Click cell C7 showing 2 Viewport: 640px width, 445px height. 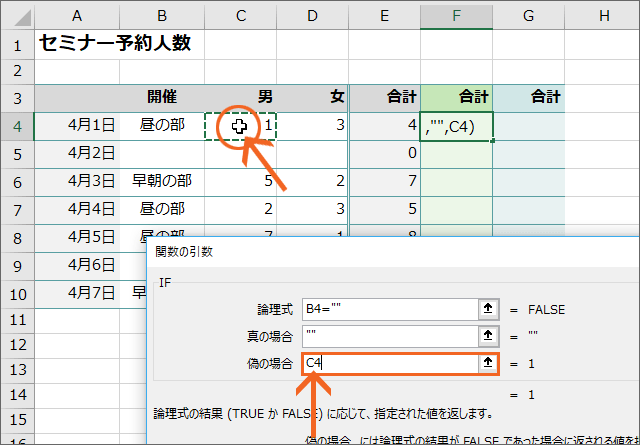tap(241, 210)
